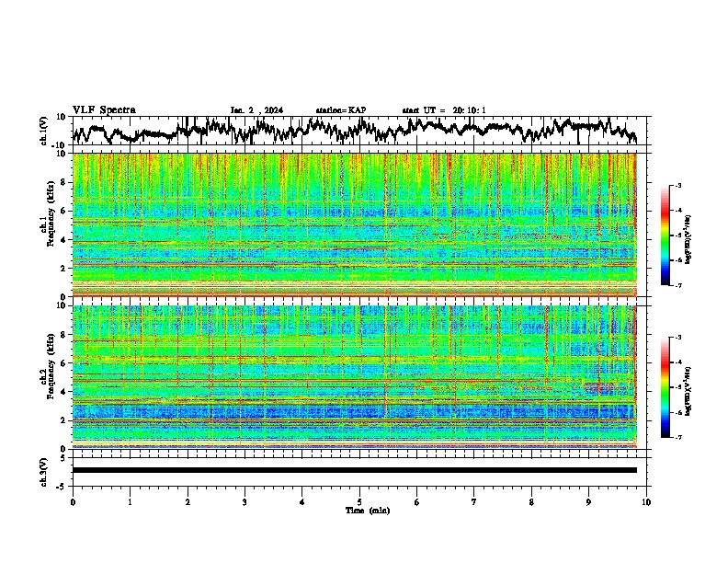
Task: Click the "ch.2 Frequency (kHz)" axis label
Action: [47, 366]
